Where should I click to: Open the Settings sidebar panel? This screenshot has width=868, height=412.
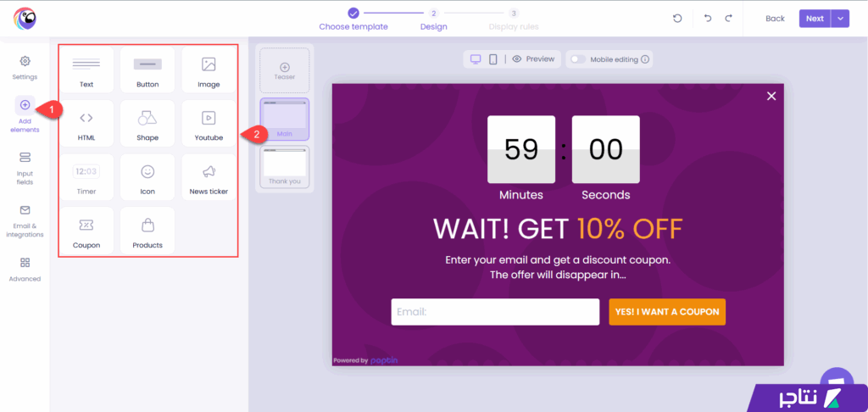pos(25,68)
